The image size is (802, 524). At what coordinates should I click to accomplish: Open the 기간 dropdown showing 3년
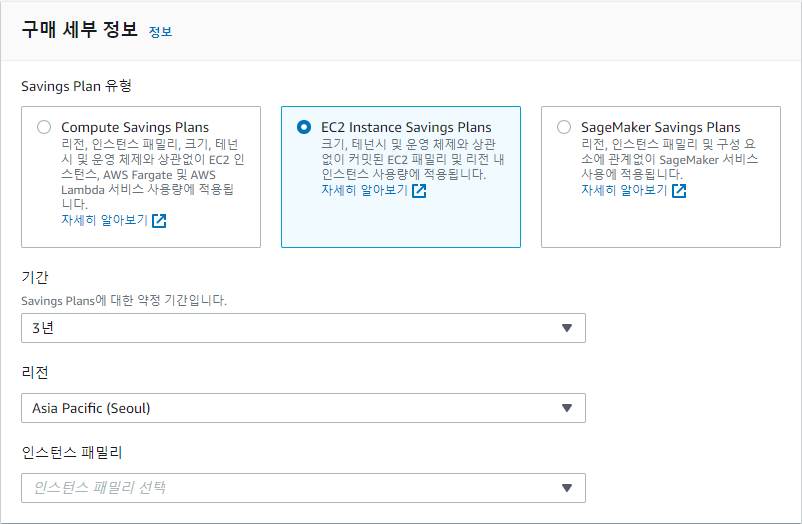pos(303,328)
